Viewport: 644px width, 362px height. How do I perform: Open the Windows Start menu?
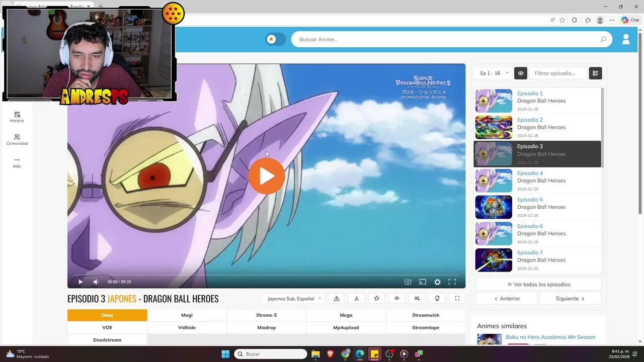tap(225, 354)
